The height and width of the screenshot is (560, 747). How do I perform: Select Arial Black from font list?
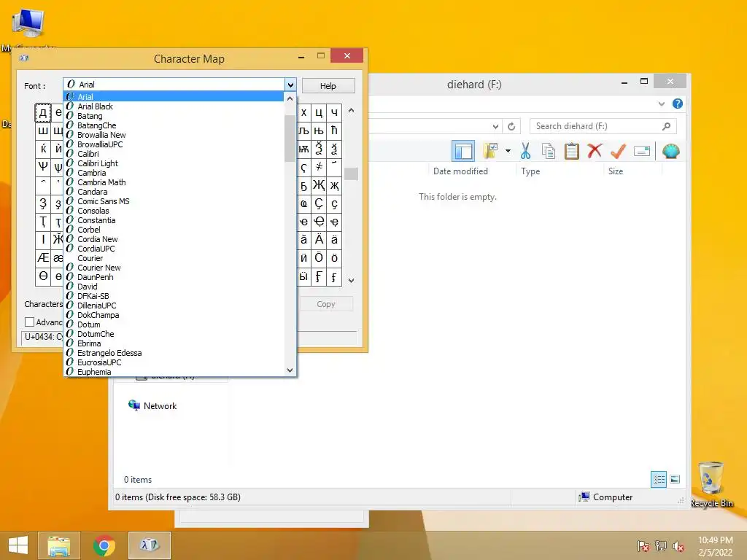174,106
